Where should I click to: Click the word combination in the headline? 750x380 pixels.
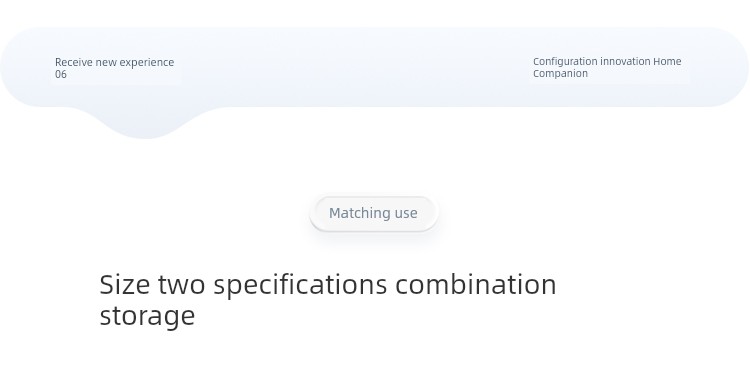pos(476,284)
